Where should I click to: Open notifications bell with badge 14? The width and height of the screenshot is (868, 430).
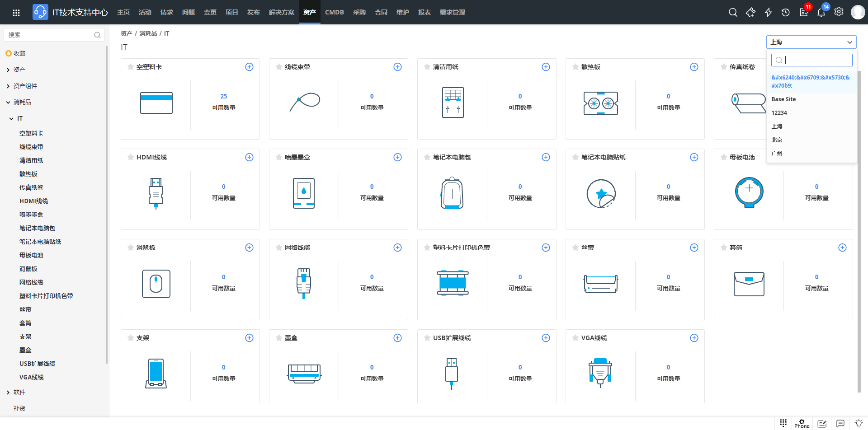click(821, 12)
